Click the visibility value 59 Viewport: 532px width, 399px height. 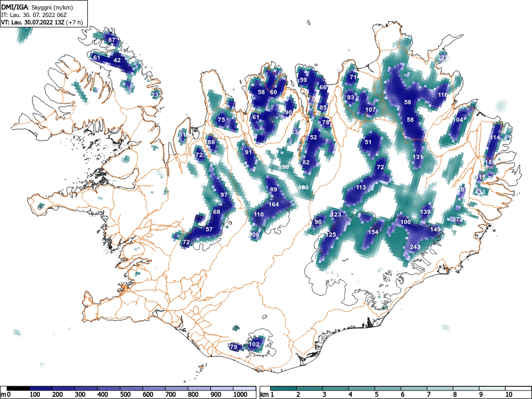pos(303,80)
